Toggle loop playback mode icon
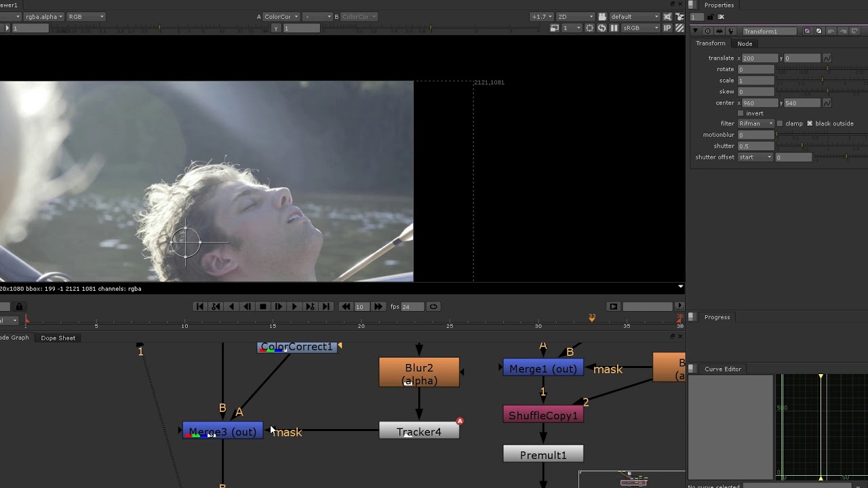The height and width of the screenshot is (488, 868). 433,306
